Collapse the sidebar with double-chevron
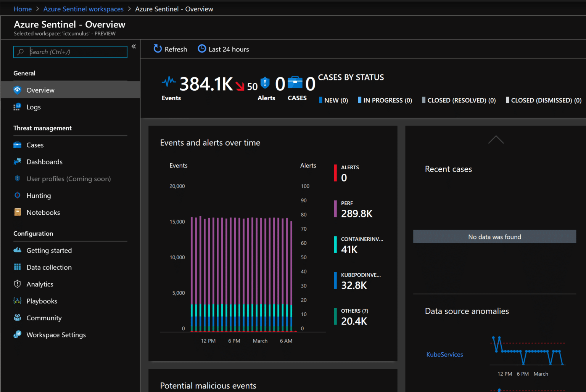Image resolution: width=586 pixels, height=392 pixels. click(x=134, y=47)
